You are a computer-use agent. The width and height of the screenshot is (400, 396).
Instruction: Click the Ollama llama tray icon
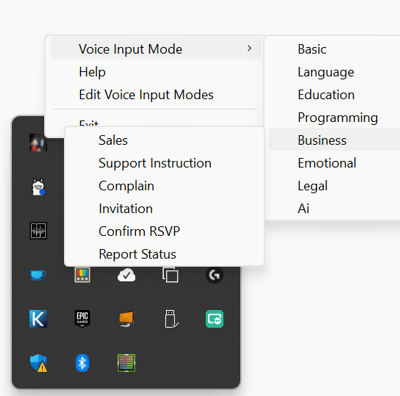38,187
